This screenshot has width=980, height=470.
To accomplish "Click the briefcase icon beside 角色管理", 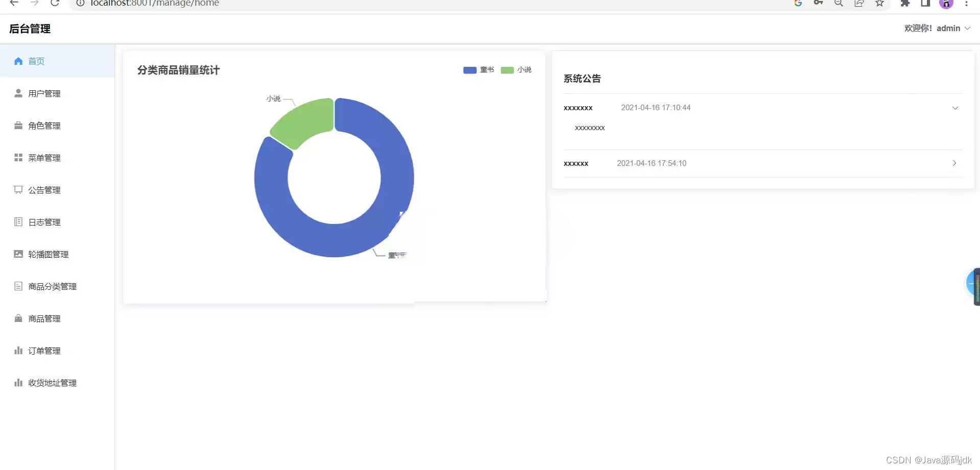I will (x=18, y=126).
